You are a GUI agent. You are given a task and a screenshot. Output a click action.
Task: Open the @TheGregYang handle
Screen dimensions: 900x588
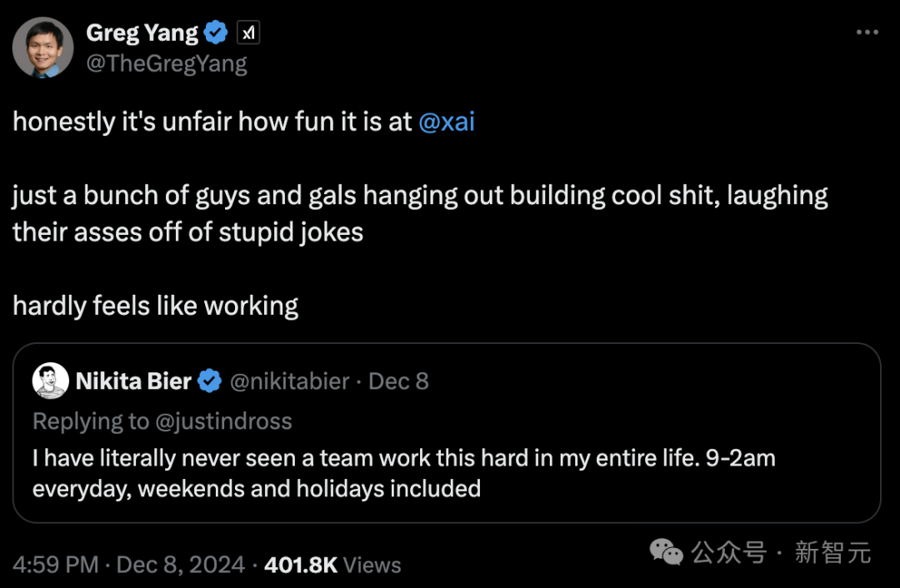click(x=167, y=63)
